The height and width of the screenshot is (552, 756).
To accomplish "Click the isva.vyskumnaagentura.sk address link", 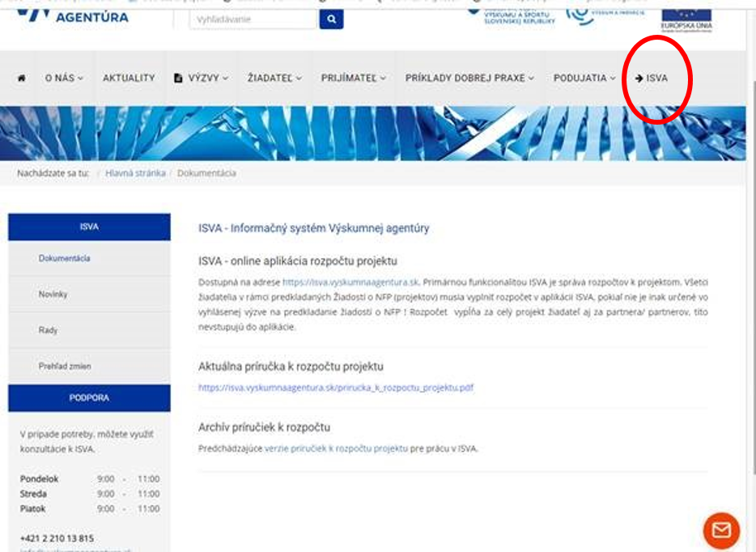I will pos(349,282).
